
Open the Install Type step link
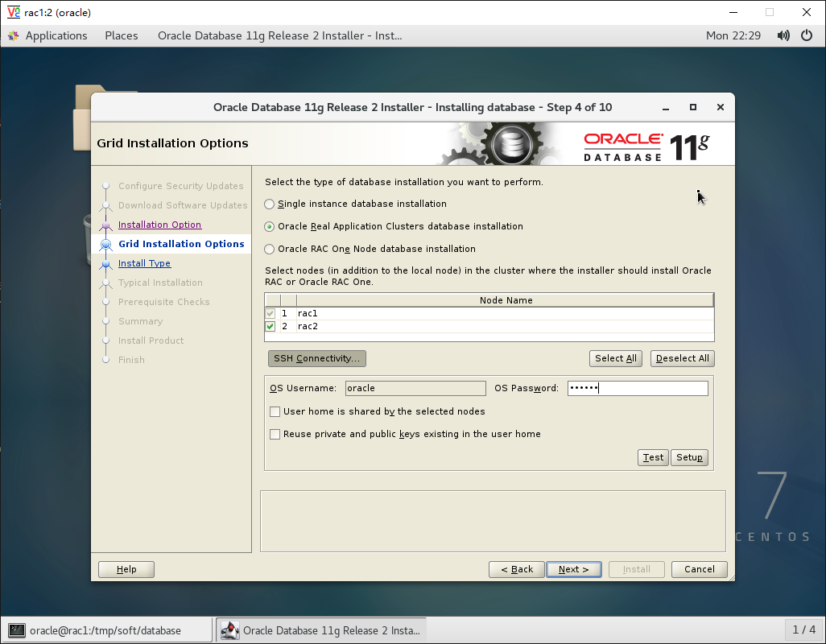coord(144,263)
